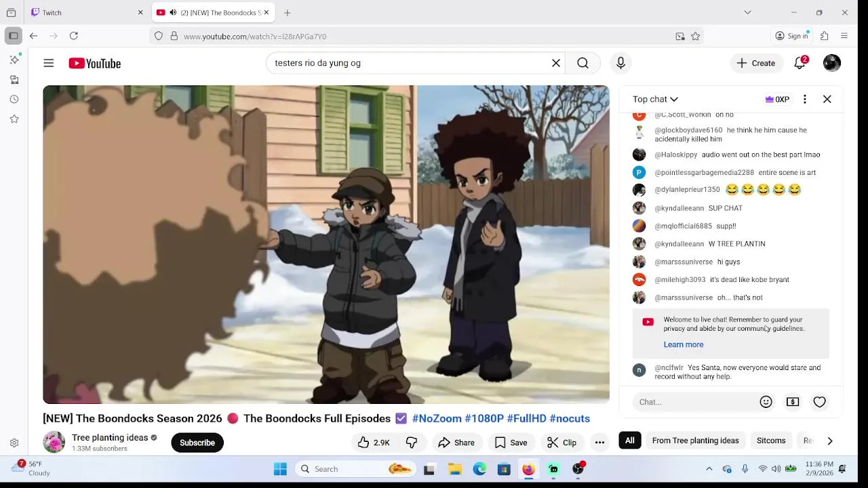The height and width of the screenshot is (488, 868).
Task: Open Microsoft Edge from taskbar
Action: (x=479, y=469)
